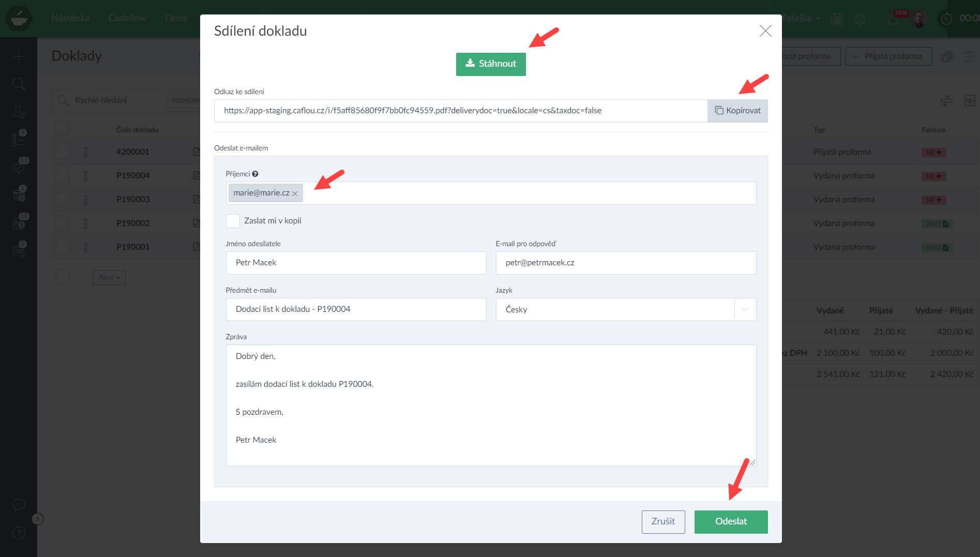The height and width of the screenshot is (557, 980).
Task: Select the checkbox for document 4200001
Action: (63, 152)
